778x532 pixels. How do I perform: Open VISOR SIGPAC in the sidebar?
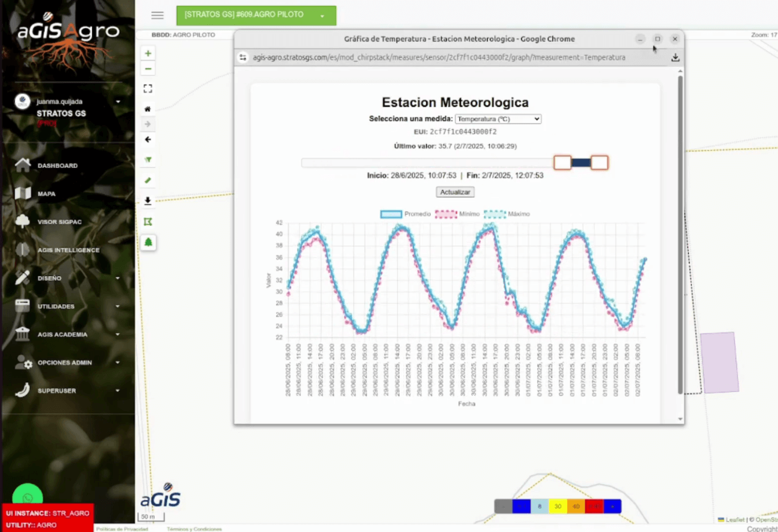(x=60, y=222)
